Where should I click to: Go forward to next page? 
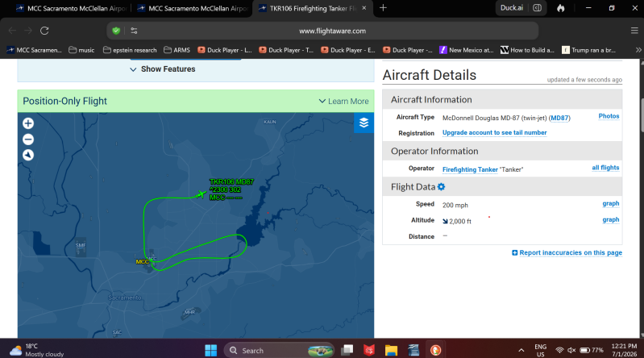coord(28,31)
